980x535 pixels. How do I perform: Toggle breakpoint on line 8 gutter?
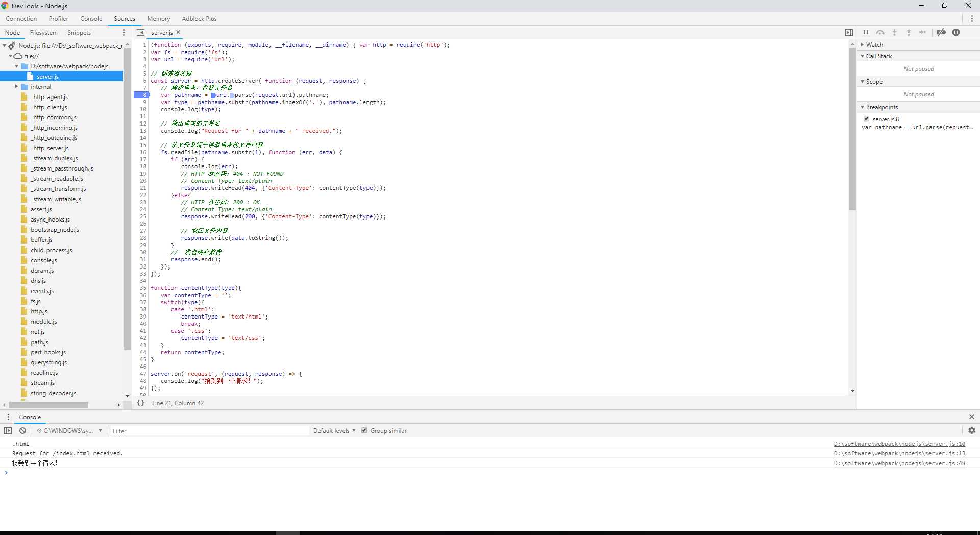click(141, 95)
